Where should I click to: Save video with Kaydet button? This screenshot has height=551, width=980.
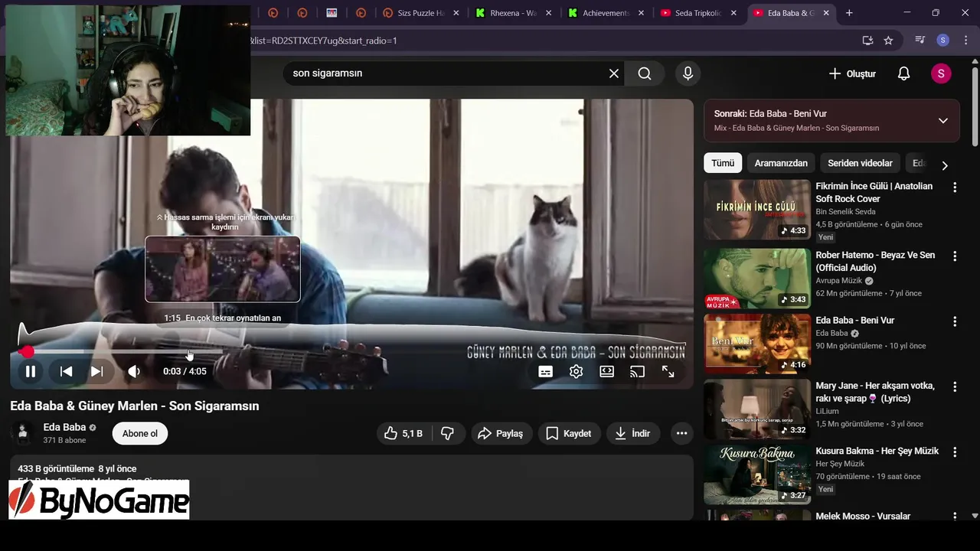point(569,433)
